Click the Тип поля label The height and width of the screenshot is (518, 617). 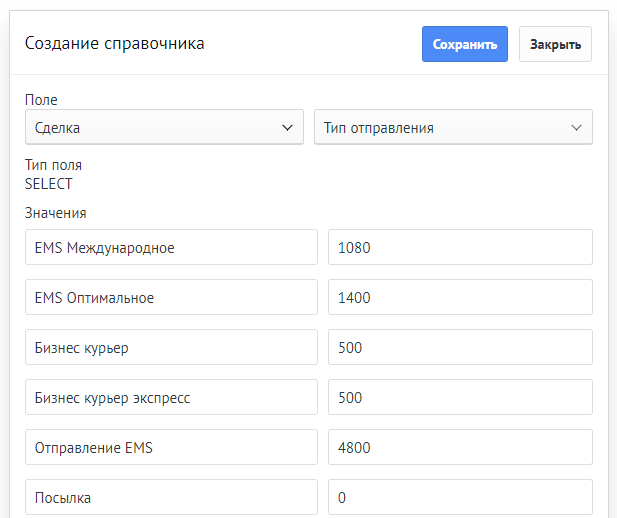53,165
